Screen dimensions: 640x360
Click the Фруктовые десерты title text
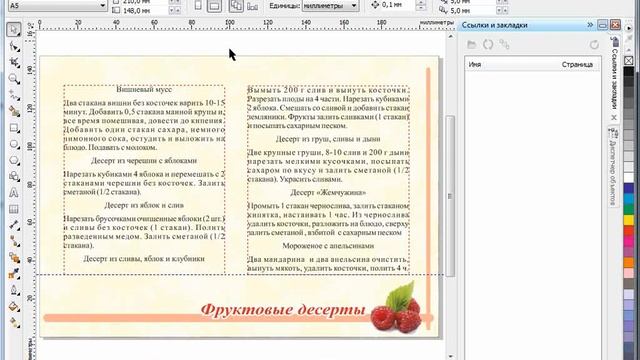[283, 310]
